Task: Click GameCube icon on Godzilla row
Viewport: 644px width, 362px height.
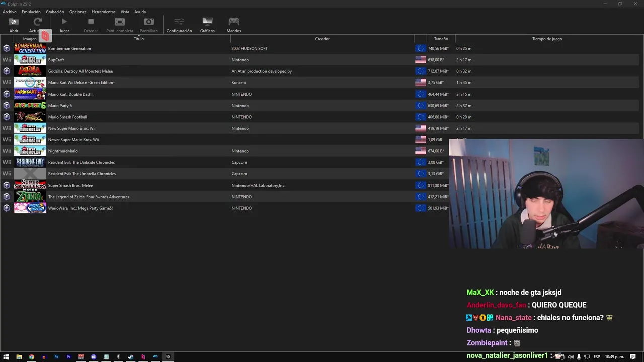Action: (x=7, y=71)
